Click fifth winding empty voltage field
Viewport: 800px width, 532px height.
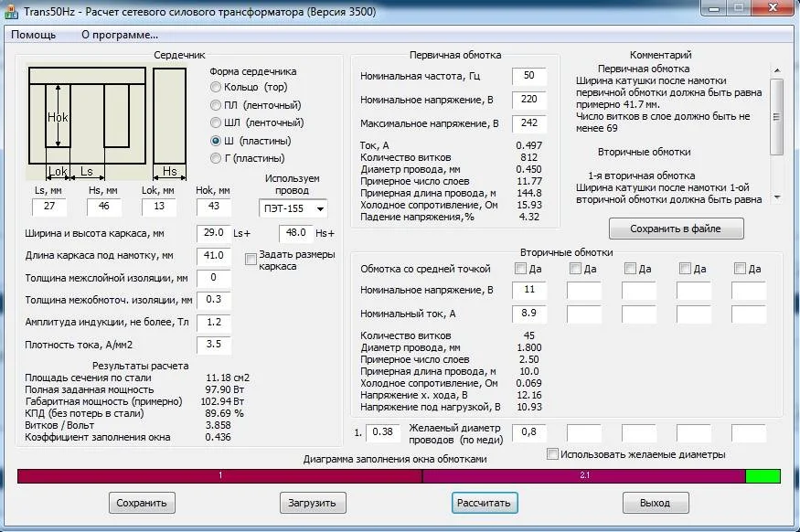(x=749, y=291)
